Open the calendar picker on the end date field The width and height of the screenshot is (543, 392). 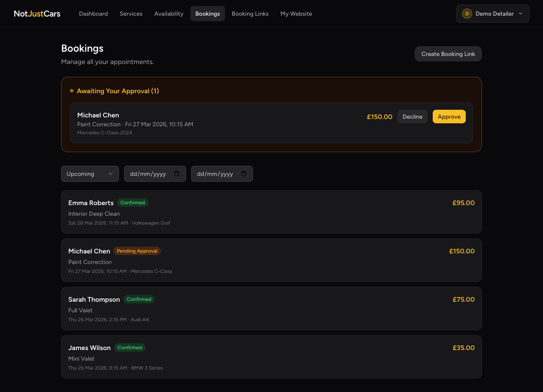pyautogui.click(x=244, y=174)
